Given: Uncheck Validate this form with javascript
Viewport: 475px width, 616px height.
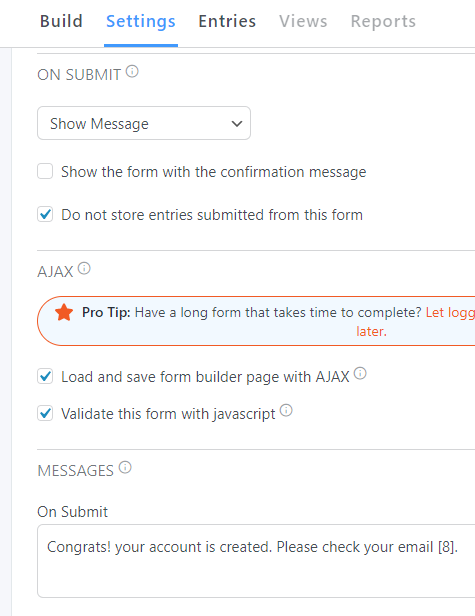Looking at the screenshot, I should click(x=45, y=413).
